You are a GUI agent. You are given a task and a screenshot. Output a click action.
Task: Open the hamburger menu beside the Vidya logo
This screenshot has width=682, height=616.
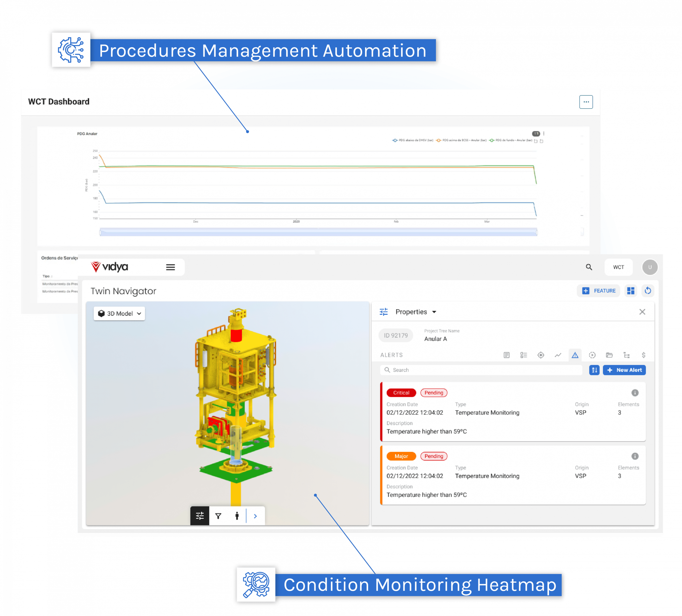[x=170, y=267]
